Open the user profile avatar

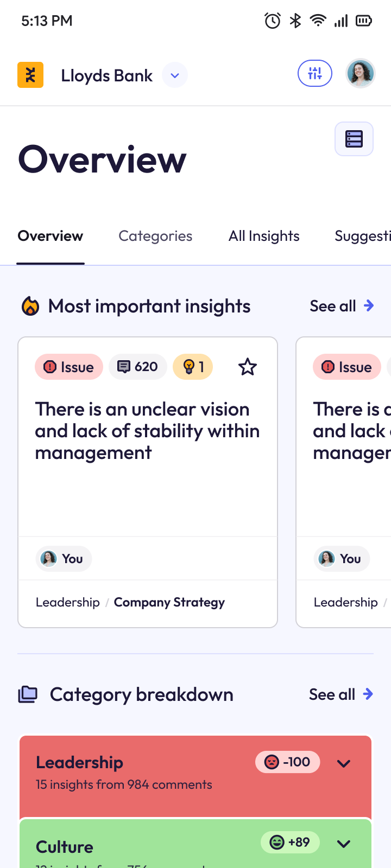tap(361, 73)
